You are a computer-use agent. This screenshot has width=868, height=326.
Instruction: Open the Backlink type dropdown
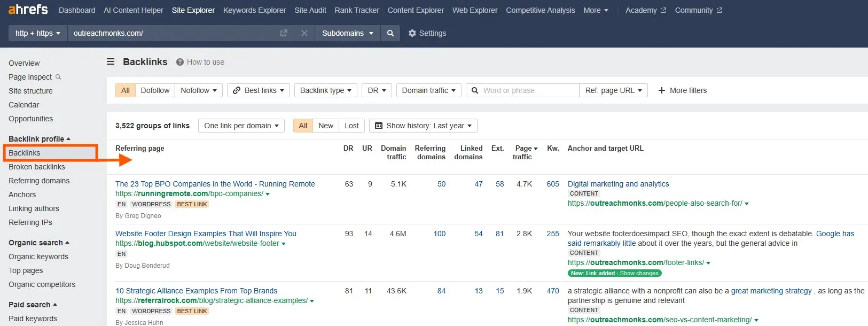click(x=326, y=90)
